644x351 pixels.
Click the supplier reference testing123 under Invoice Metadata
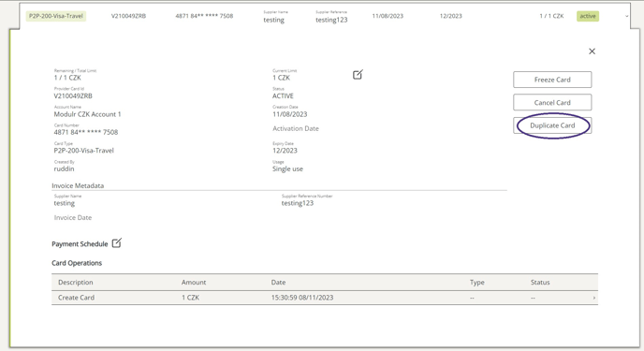click(x=297, y=203)
